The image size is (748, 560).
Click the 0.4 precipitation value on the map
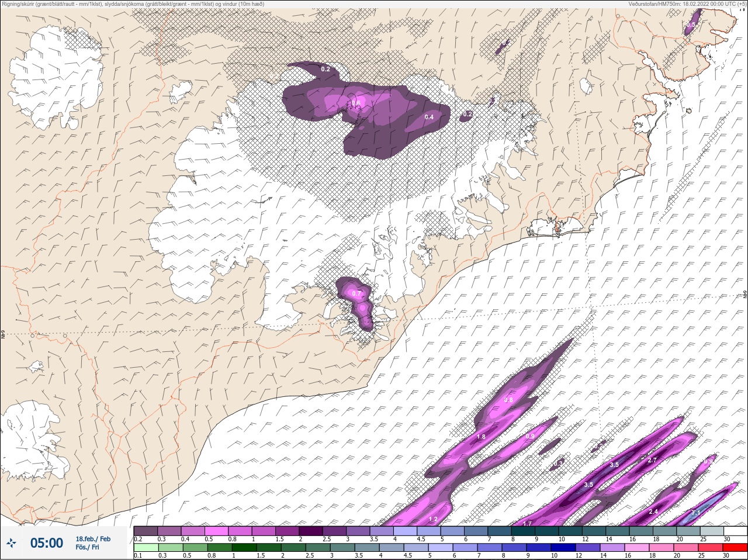[429, 117]
